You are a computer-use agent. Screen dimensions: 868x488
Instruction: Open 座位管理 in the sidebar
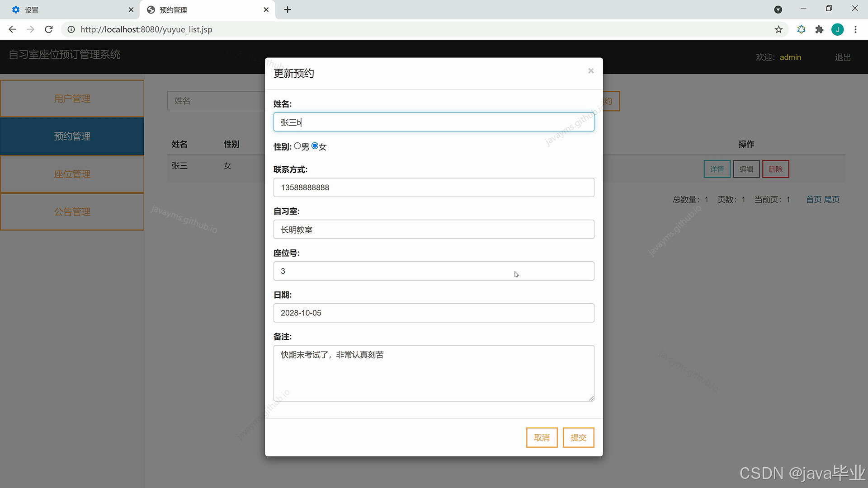[x=72, y=174]
